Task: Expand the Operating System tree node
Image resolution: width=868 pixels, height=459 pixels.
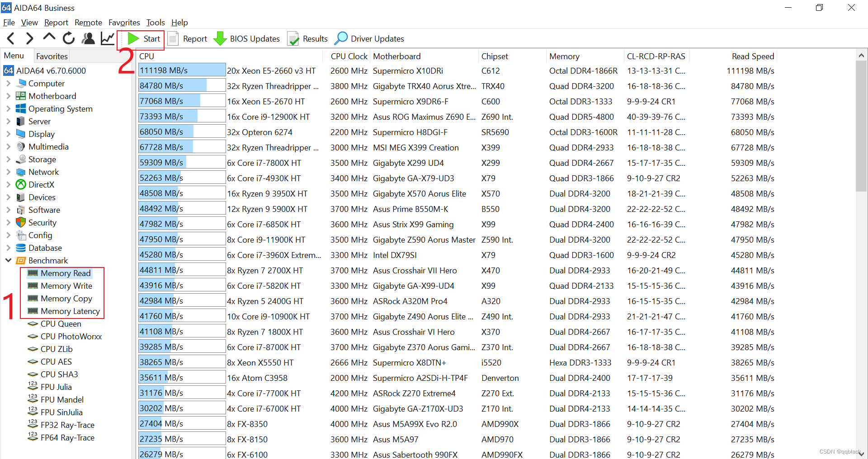Action: click(8, 109)
